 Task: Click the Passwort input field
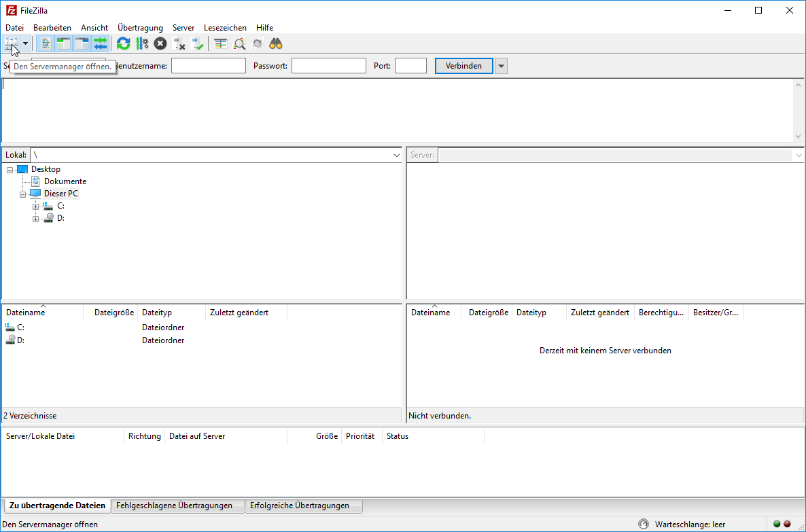(328, 66)
